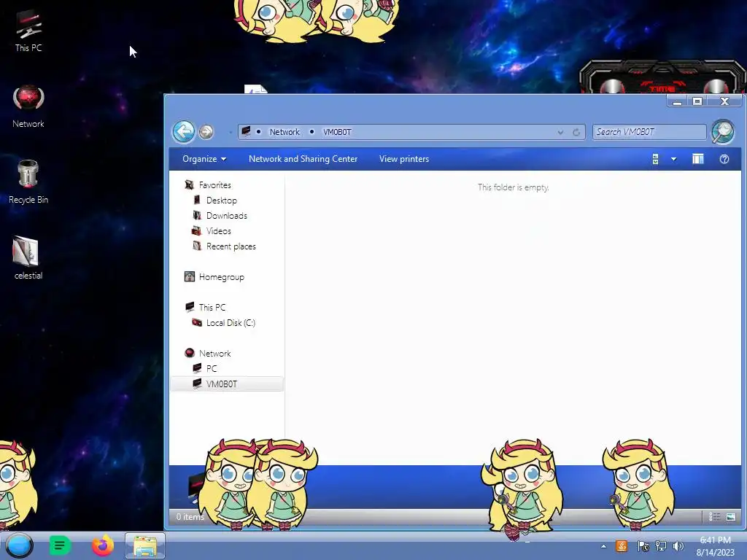Select This PC in navigation pane
The image size is (747, 560).
(x=212, y=308)
